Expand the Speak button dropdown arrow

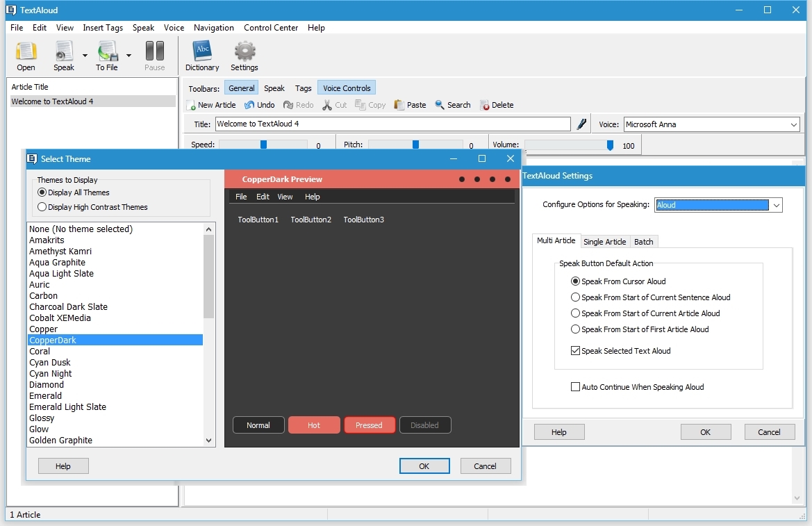(x=85, y=56)
